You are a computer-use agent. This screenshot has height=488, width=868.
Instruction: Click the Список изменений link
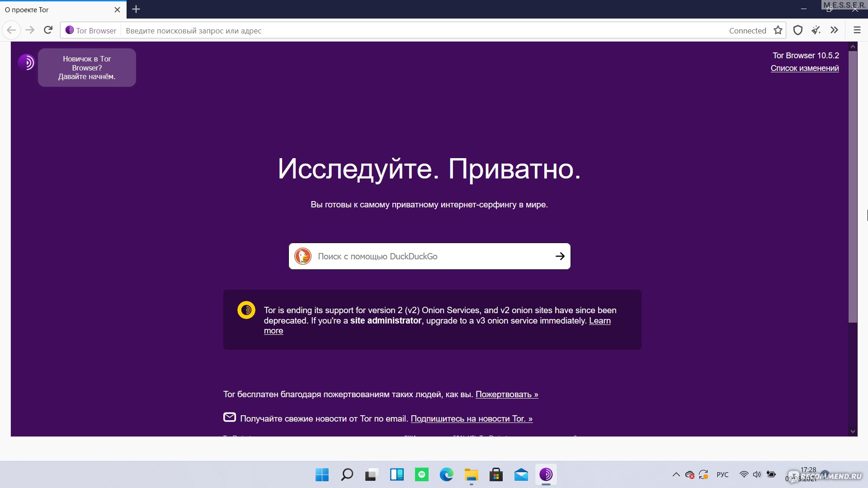point(805,67)
